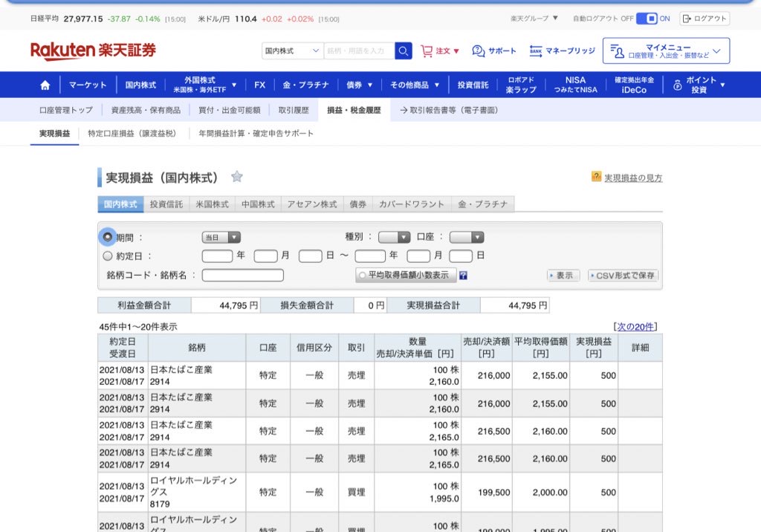Click the support headset icon
This screenshot has width=761, height=532.
(479, 51)
